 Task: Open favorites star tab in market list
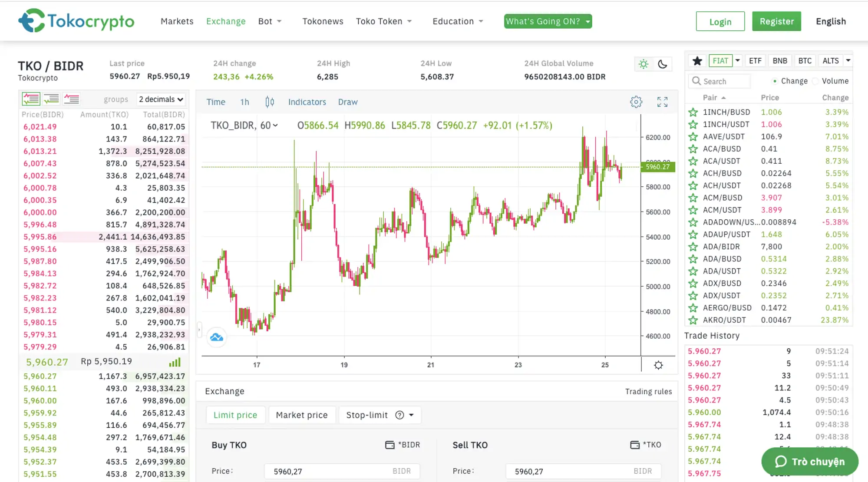pos(697,61)
